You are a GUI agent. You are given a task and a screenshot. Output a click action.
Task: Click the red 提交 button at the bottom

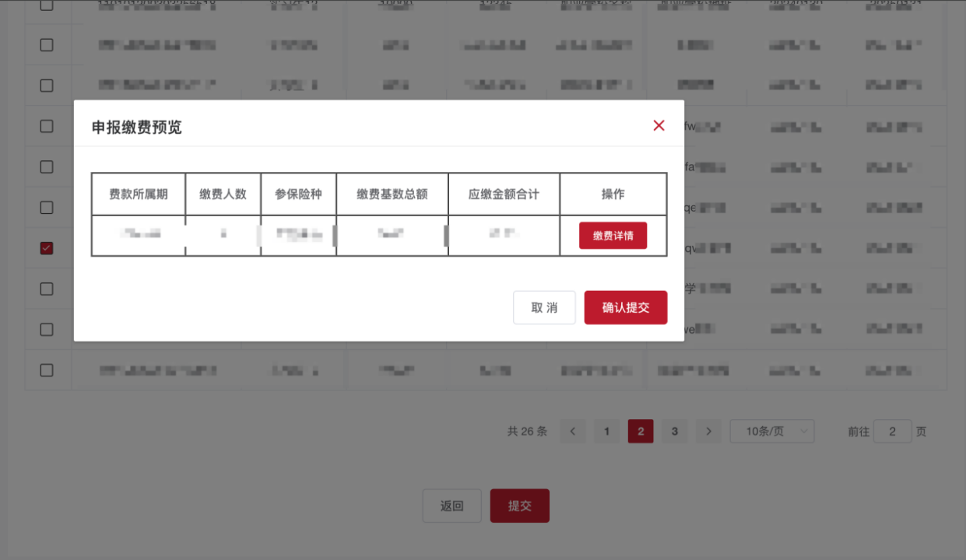[519, 506]
